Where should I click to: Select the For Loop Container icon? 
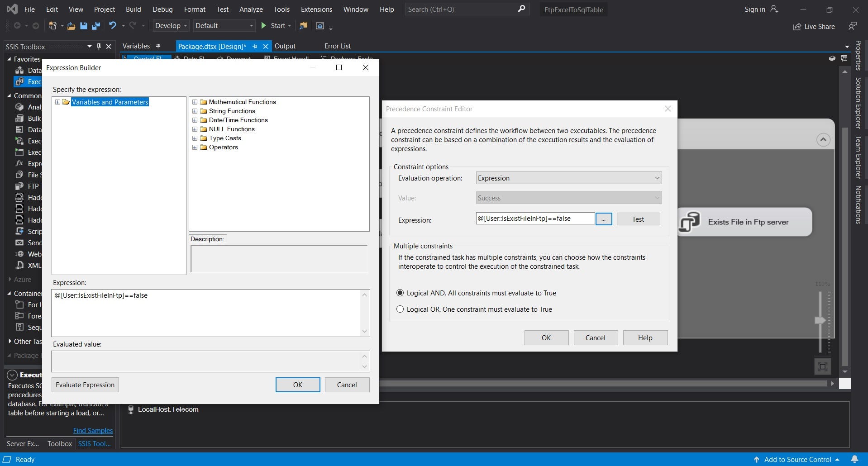19,304
